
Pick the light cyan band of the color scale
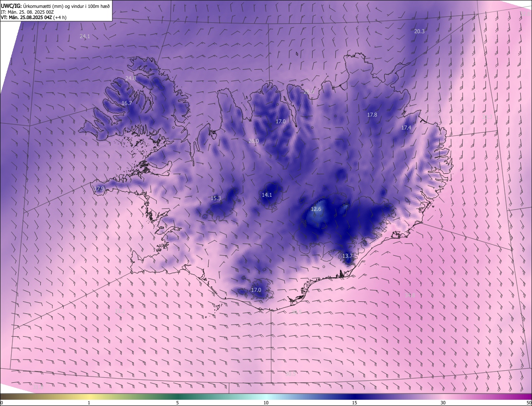(266, 396)
